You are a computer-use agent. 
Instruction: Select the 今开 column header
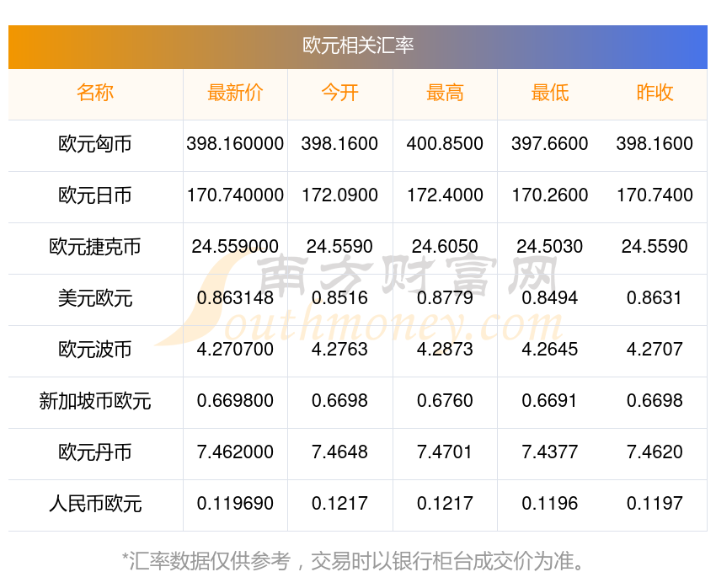pyautogui.click(x=339, y=93)
